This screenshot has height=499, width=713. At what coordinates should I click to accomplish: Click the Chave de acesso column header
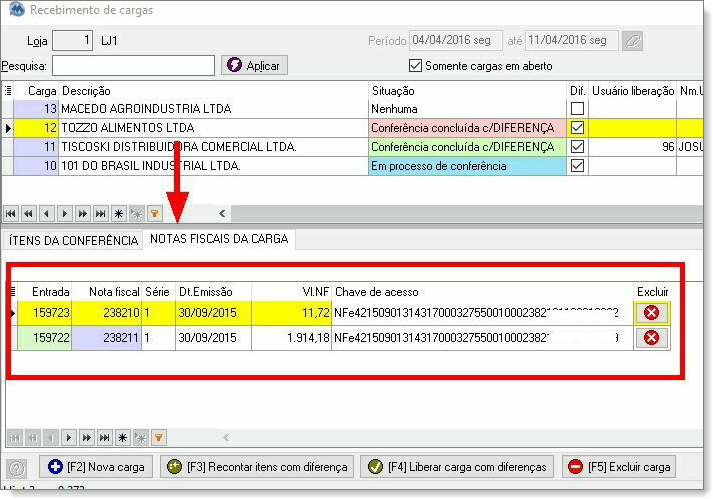pos(482,292)
